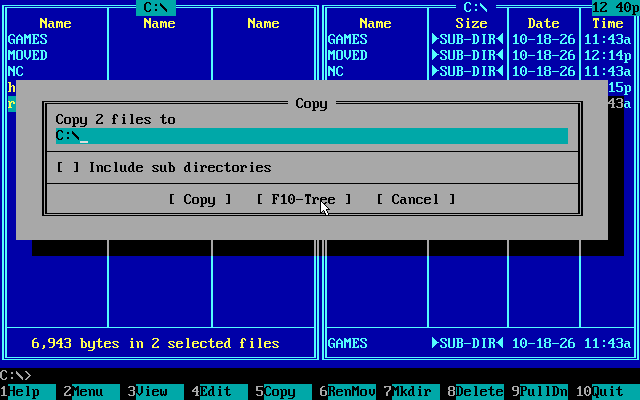Click the C:\> command prompt line
The width and height of the screenshot is (640, 400).
tap(16, 375)
